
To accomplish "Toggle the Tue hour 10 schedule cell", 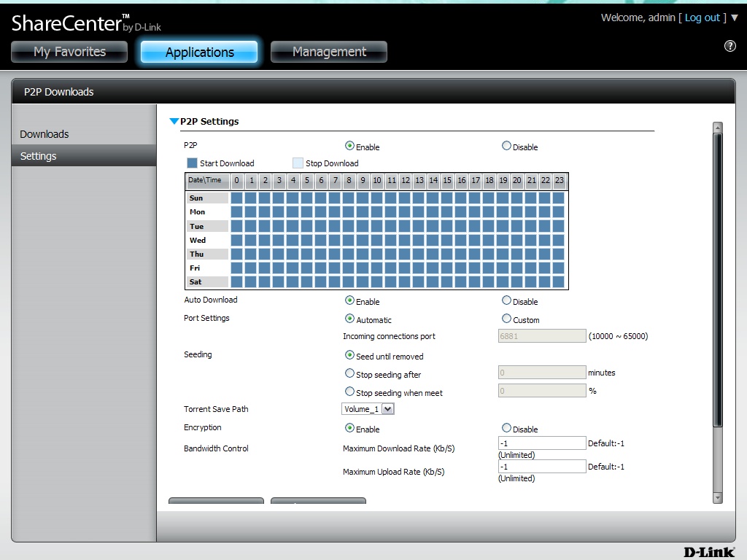I will (x=377, y=226).
